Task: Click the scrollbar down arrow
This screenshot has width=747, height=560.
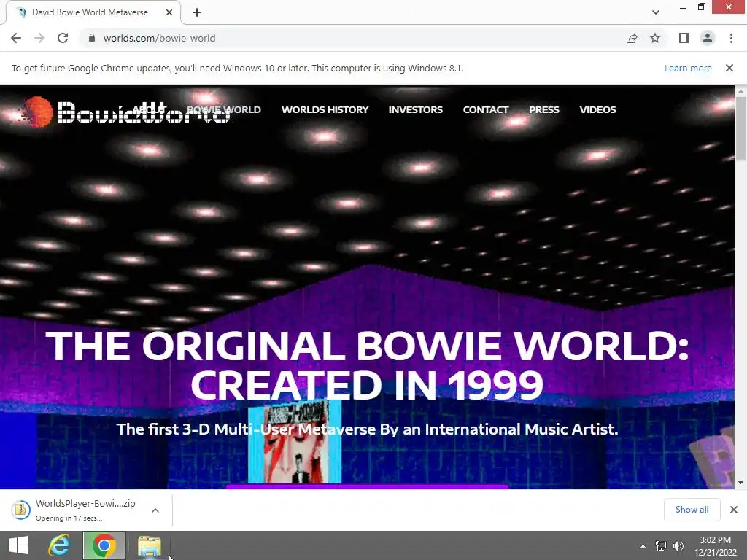Action: tap(740, 483)
